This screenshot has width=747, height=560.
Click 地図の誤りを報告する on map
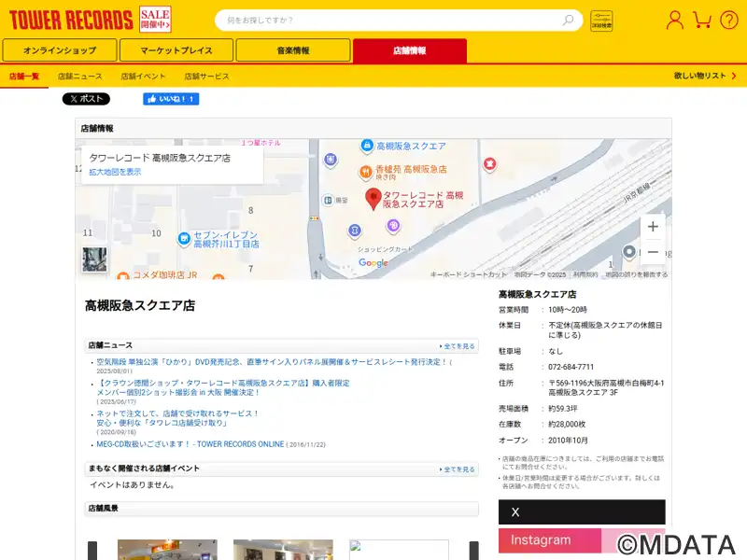(x=637, y=274)
